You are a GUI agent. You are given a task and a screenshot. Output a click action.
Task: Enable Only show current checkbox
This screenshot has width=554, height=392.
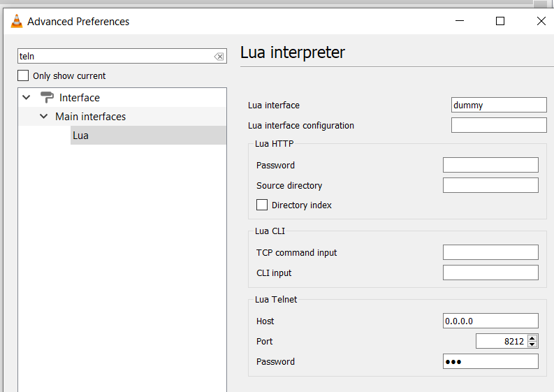(23, 75)
